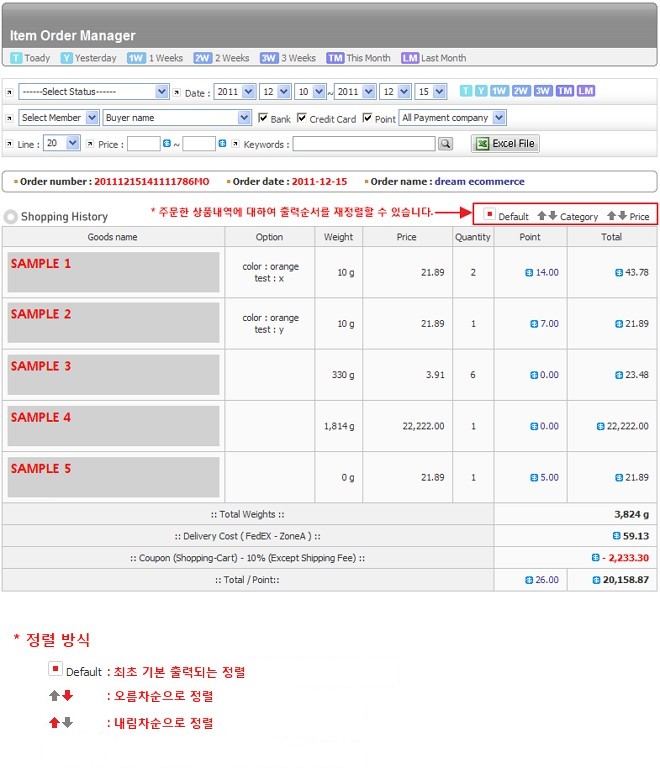This screenshot has height=771, width=660.
Task: Click the TM shortcut icon beside date range
Action: click(564, 91)
